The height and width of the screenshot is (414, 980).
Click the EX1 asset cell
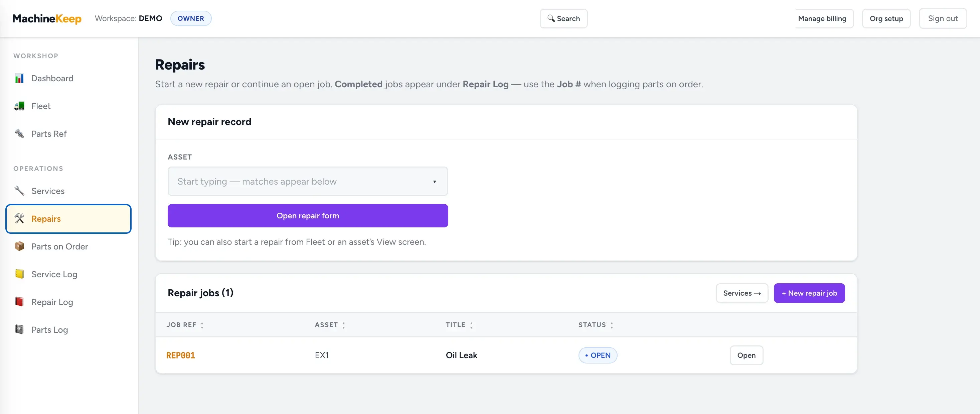coord(321,355)
